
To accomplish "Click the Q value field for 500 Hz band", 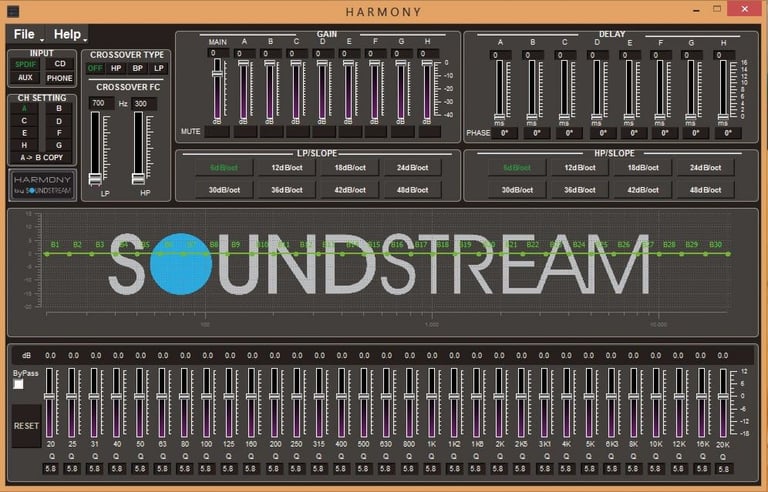I will coord(363,469).
